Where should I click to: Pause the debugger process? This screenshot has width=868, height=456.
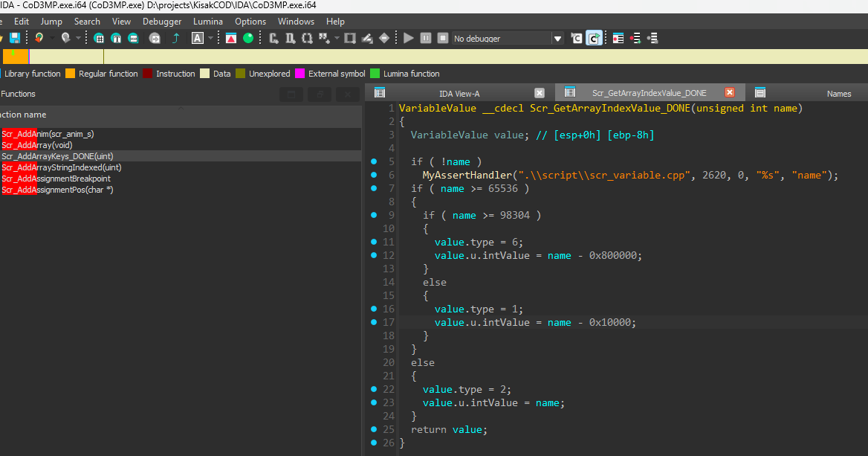pyautogui.click(x=426, y=38)
